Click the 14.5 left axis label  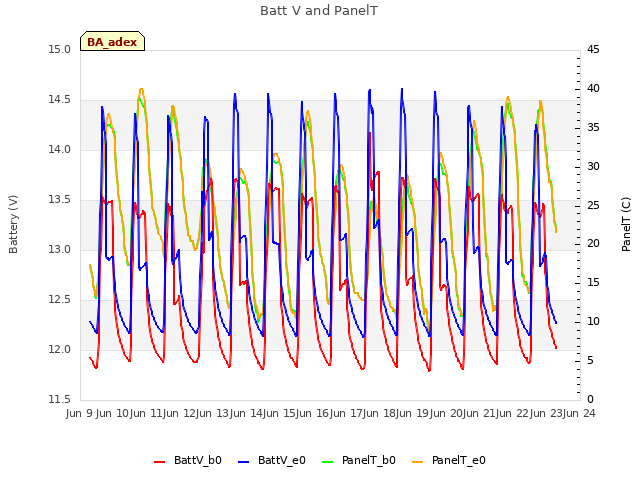[x=60, y=100]
